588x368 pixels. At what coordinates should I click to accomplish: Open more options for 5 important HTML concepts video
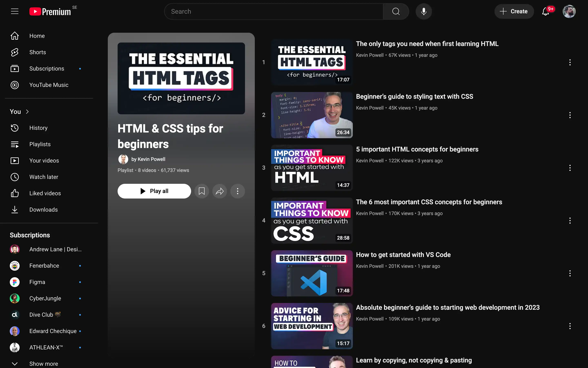(x=570, y=168)
